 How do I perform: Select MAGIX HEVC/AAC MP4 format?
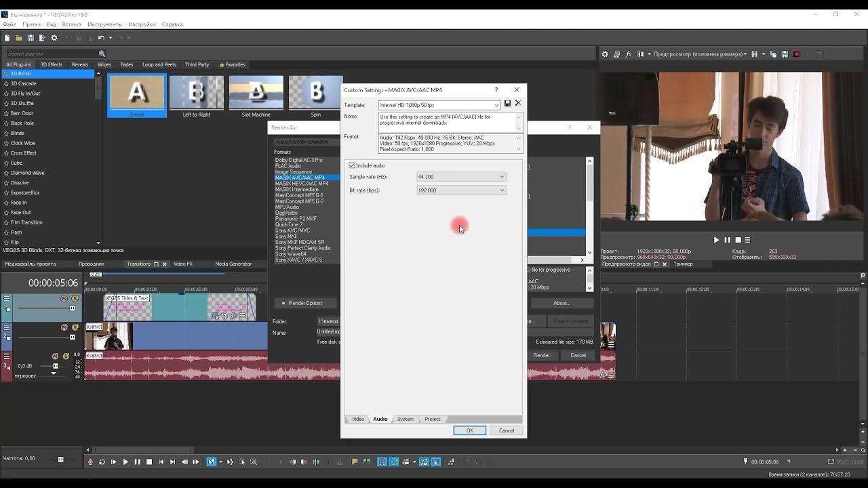(x=302, y=183)
